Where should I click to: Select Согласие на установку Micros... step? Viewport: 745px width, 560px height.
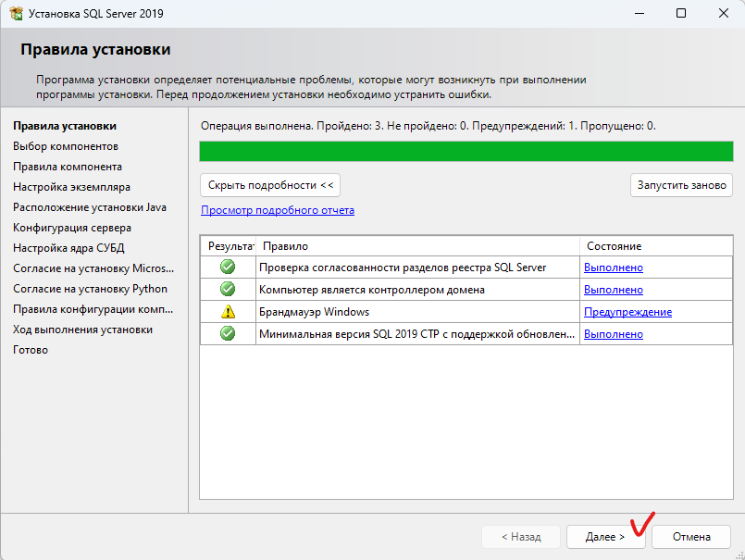pos(93,268)
